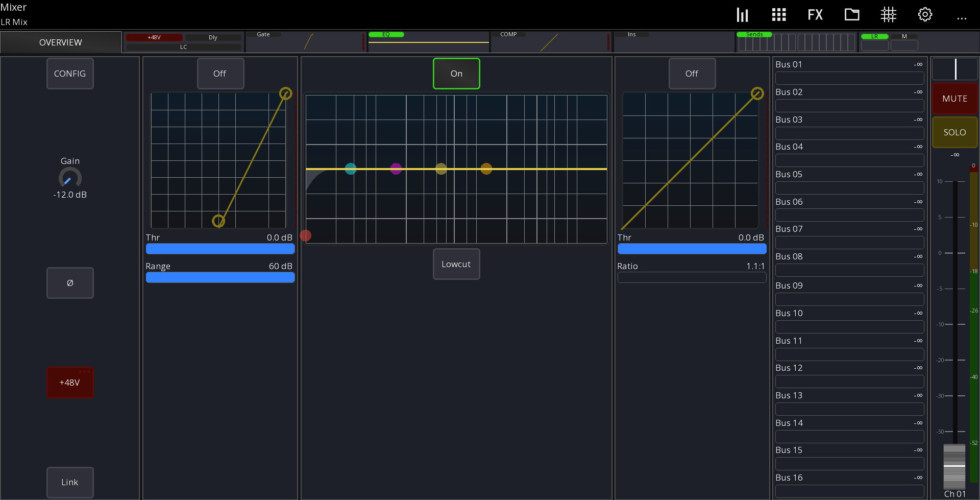Viewport: 980px width, 500px height.
Task: Toggle the gate Off button
Action: (220, 74)
